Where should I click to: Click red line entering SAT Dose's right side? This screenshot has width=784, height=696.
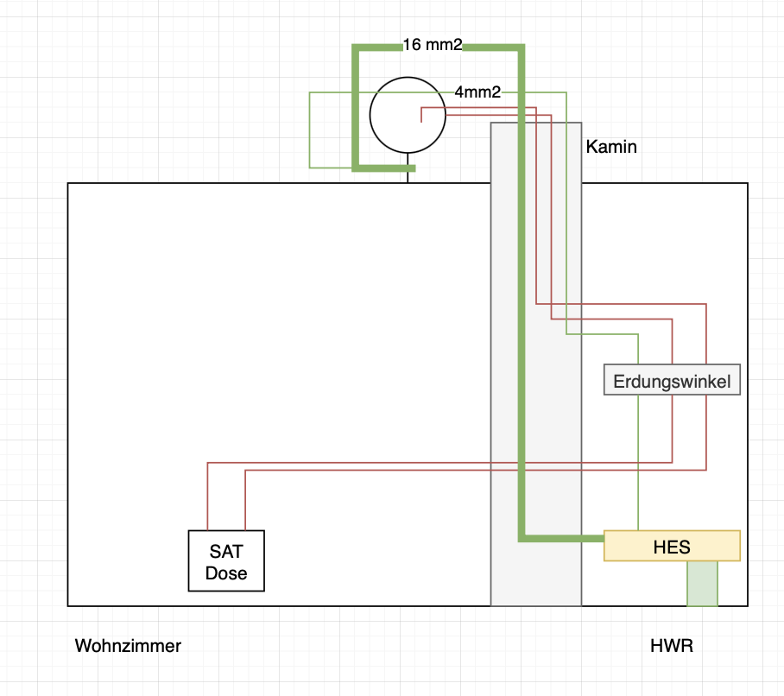(x=246, y=501)
